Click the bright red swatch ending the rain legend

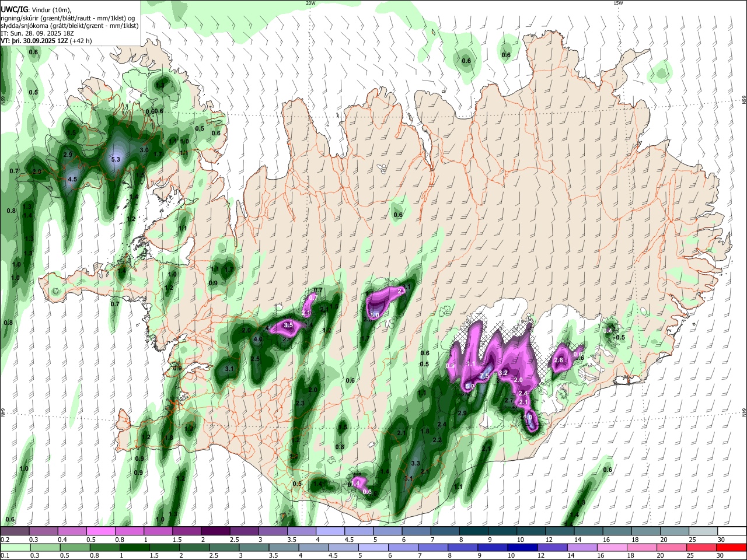click(x=731, y=547)
